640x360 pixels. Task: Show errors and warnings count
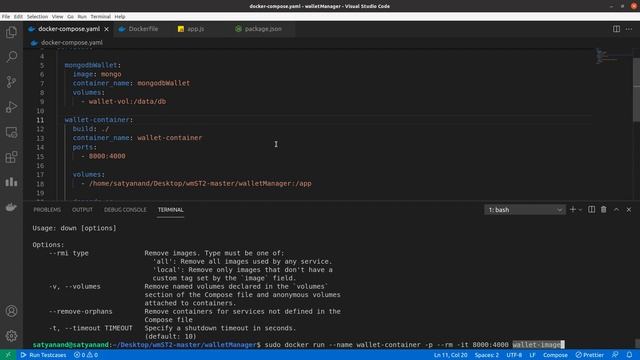[86, 355]
